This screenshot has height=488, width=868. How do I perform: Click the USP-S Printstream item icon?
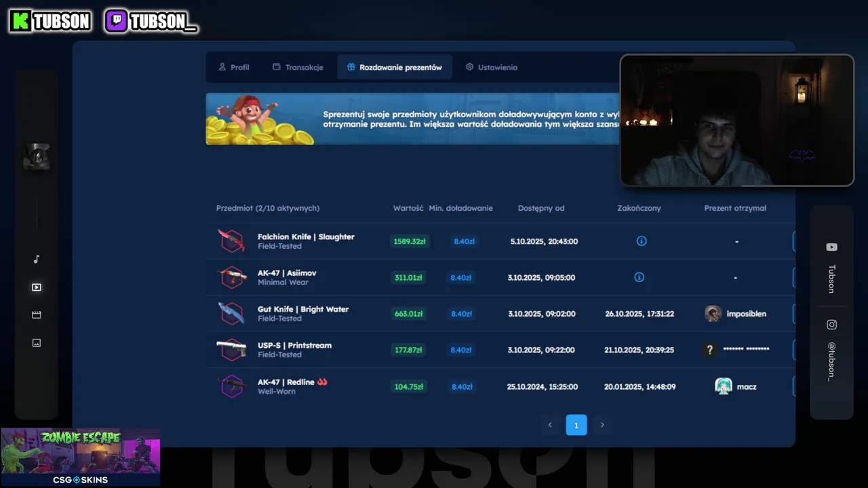[x=232, y=350]
